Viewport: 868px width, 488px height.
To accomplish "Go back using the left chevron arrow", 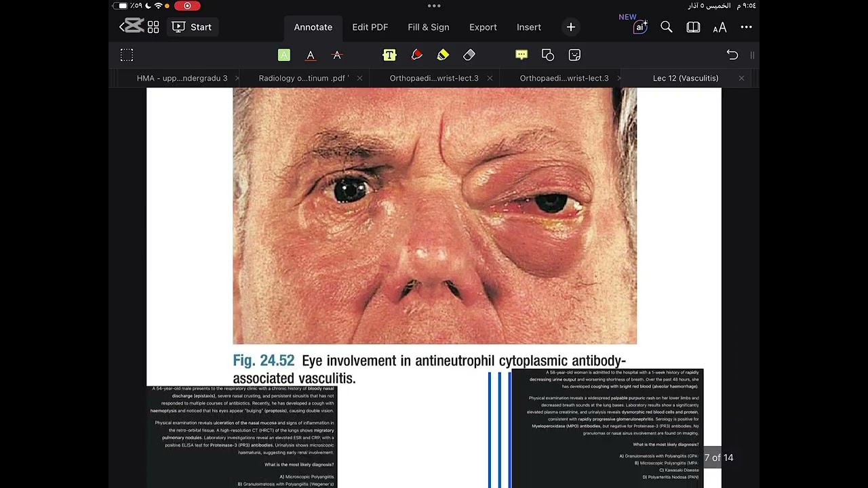I will [122, 27].
